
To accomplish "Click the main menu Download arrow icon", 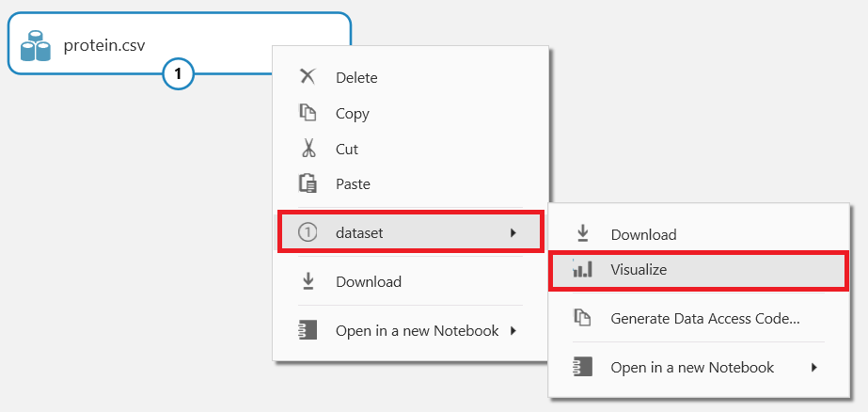I will pos(308,281).
